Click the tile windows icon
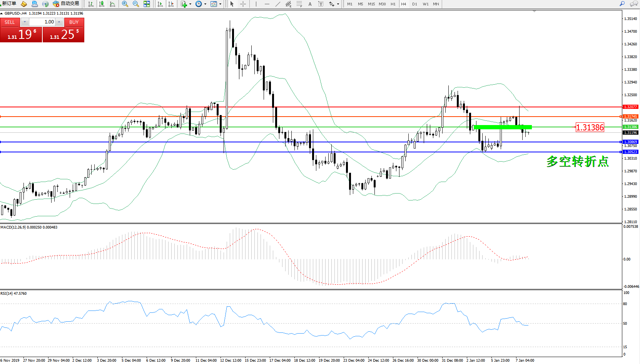 tap(147, 4)
